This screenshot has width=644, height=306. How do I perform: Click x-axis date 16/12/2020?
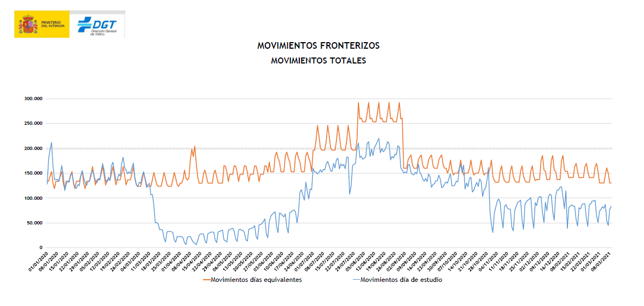tap(549, 261)
